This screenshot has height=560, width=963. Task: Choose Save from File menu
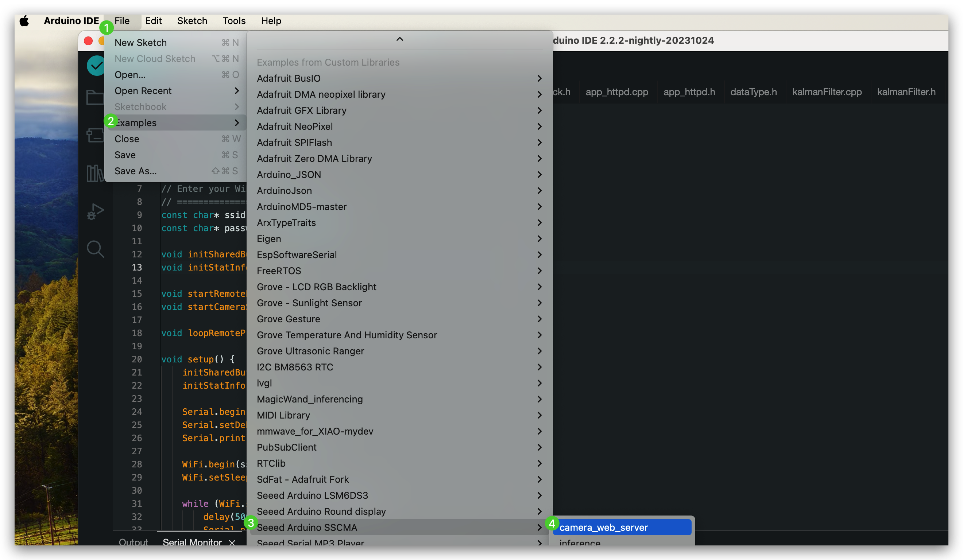pos(176,155)
